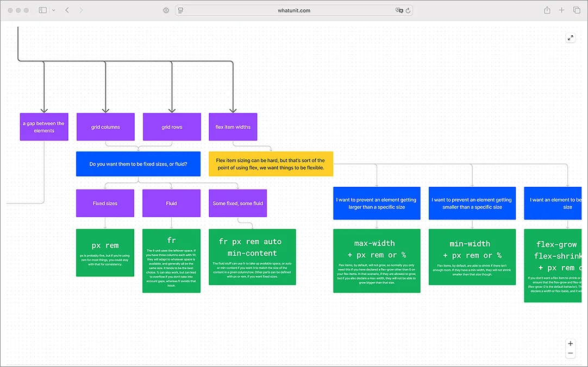The width and height of the screenshot is (588, 367).
Task: Click the 'Fixed sizes' purple node
Action: tap(105, 204)
